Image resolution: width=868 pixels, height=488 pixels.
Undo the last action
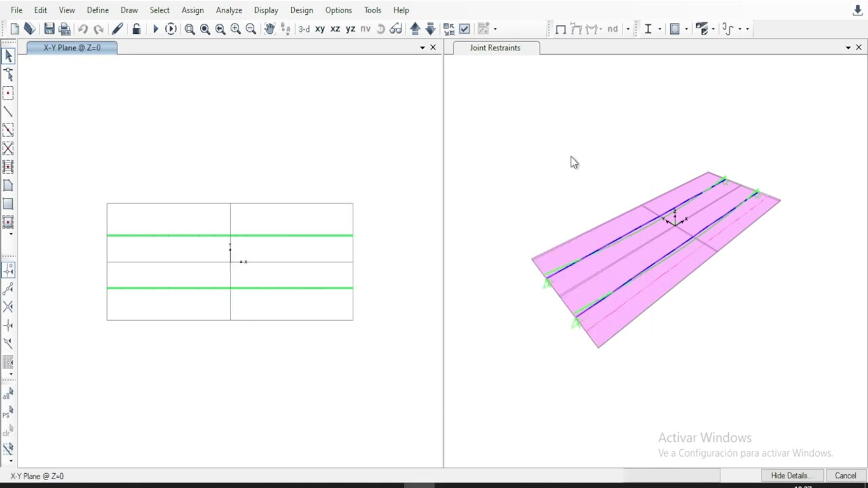click(83, 28)
